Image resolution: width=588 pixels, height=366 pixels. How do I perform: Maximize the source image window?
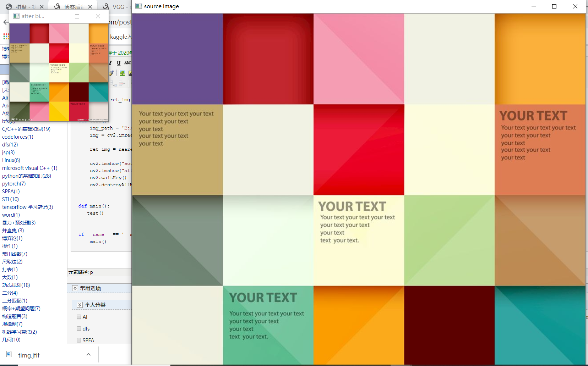[x=554, y=6]
